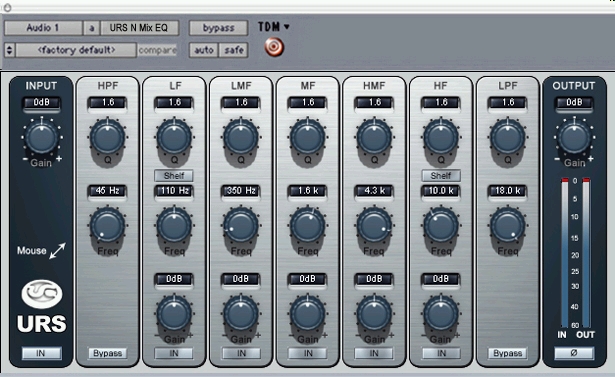Image resolution: width=615 pixels, height=377 pixels.
Task: Click the LF Freq knob
Action: (x=174, y=226)
